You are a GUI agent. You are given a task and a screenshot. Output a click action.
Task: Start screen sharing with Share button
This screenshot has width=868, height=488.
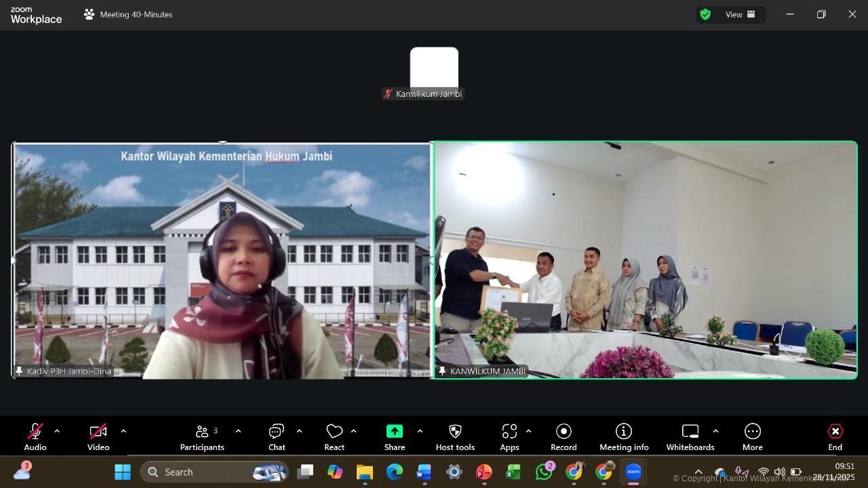point(395,437)
